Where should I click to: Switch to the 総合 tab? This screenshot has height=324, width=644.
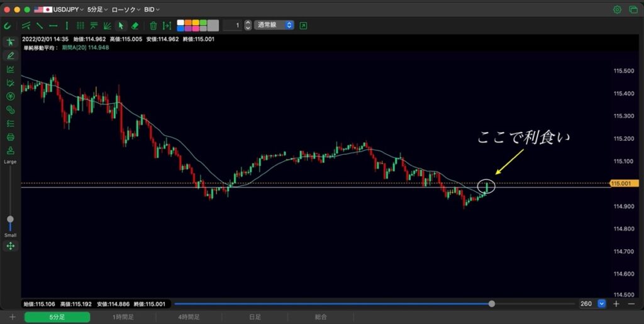(321, 317)
